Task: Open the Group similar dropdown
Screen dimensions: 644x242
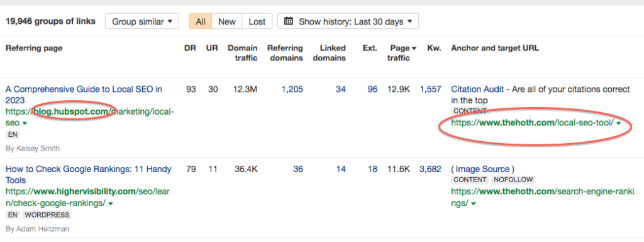Action: (142, 21)
